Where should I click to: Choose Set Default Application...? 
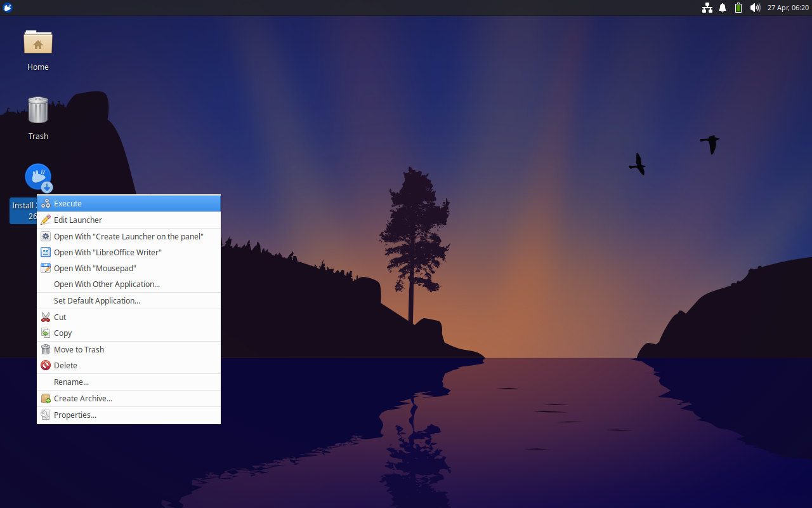[129, 300]
